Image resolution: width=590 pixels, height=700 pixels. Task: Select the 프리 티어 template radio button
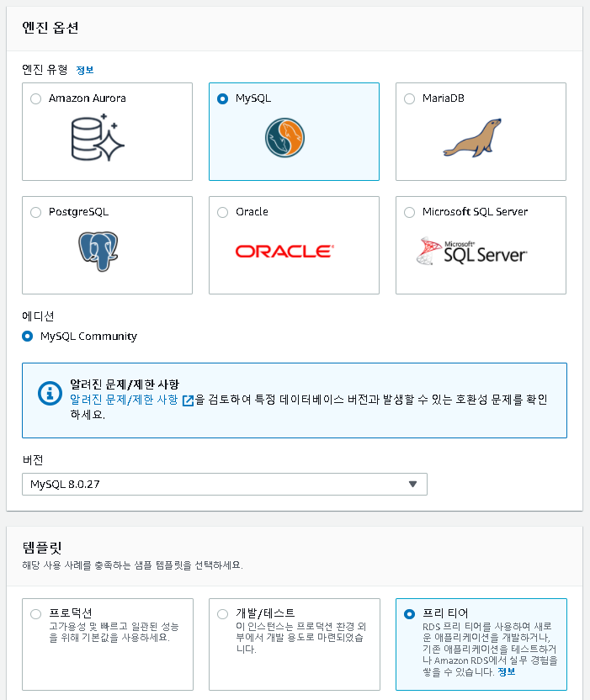point(409,614)
